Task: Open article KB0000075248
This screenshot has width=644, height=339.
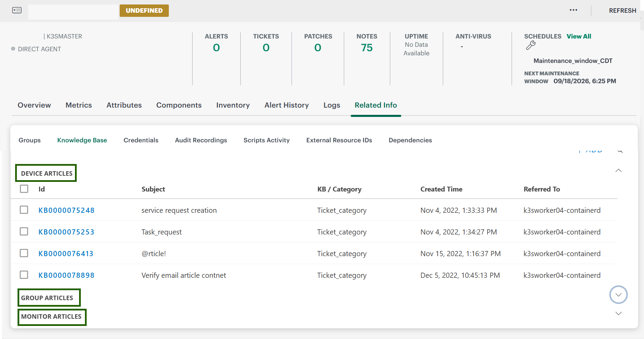Action: click(x=66, y=210)
